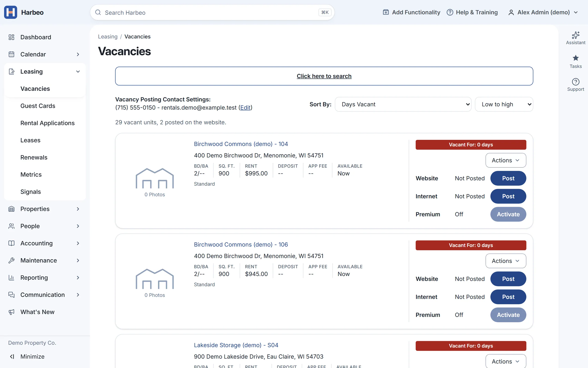Screen dimensions: 588x368
Task: Open Metrics in the sidebar
Action: click(x=31, y=175)
